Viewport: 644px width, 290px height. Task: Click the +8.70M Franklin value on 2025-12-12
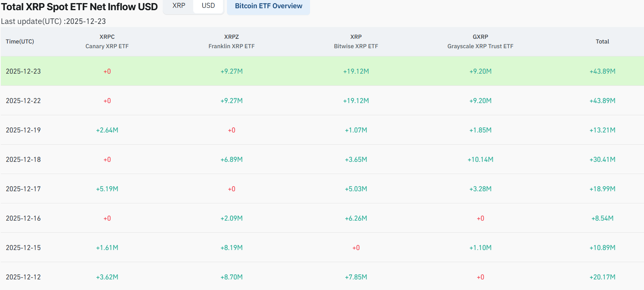[232, 277]
